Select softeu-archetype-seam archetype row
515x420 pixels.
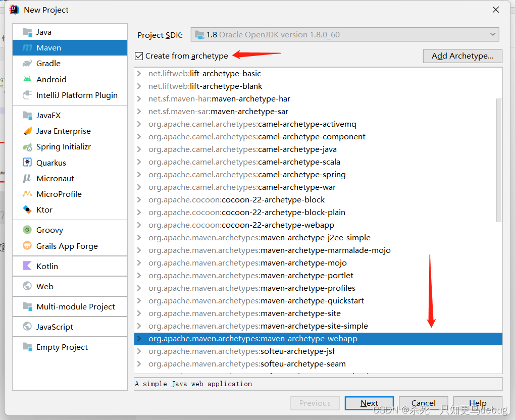click(x=318, y=364)
